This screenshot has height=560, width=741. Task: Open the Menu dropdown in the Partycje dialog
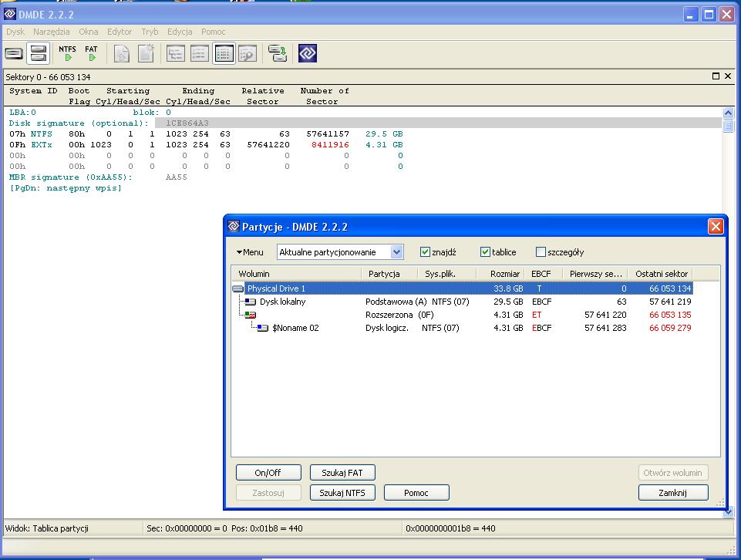250,252
